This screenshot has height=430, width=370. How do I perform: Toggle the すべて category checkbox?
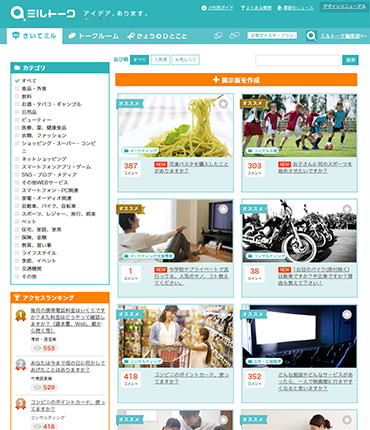pos(17,81)
